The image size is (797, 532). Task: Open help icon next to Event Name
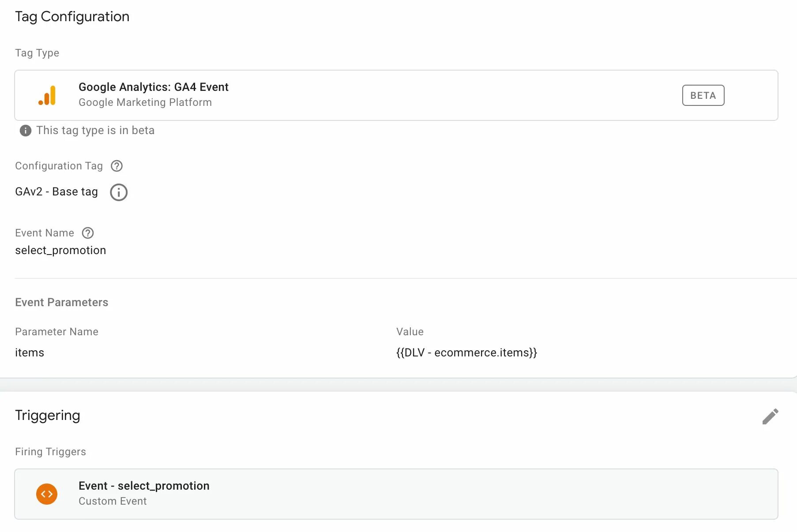(x=88, y=233)
